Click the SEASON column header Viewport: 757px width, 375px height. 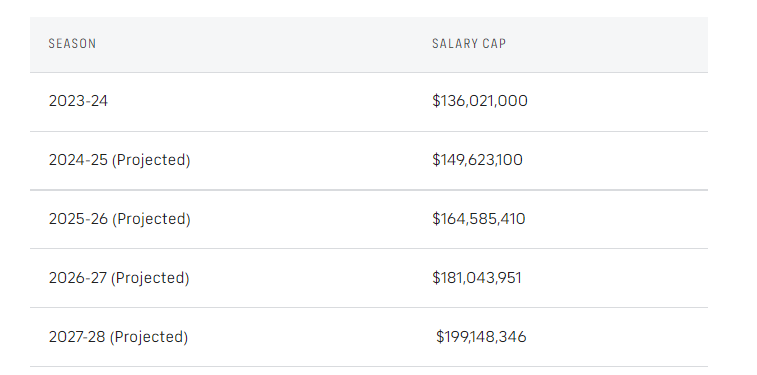tap(72, 43)
